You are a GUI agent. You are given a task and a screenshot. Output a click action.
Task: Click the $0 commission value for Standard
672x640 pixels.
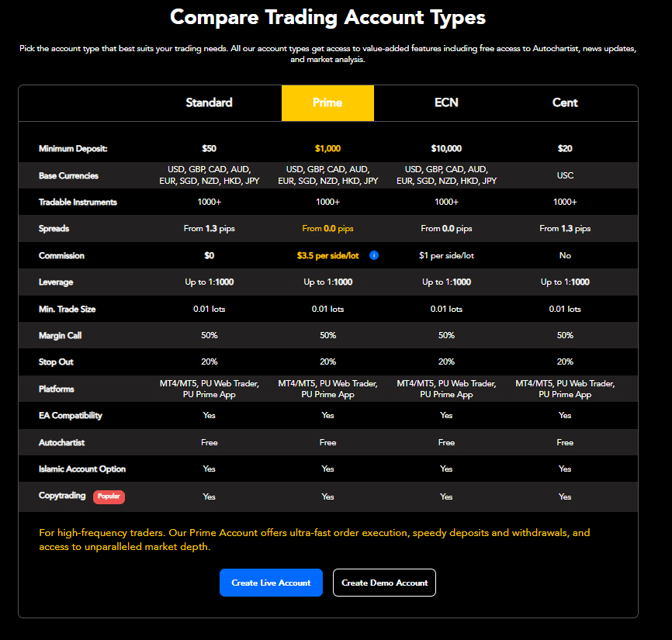point(210,256)
